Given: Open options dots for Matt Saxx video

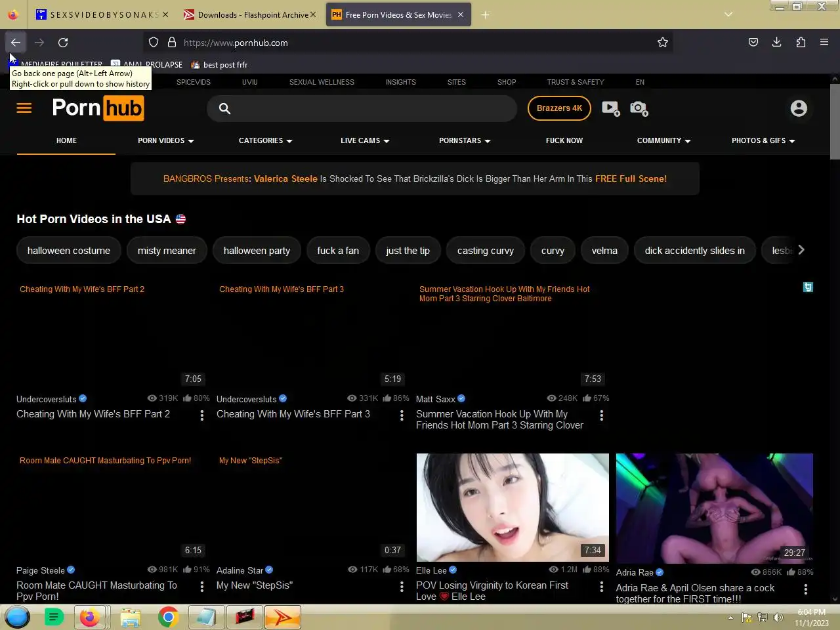Looking at the screenshot, I should [601, 415].
